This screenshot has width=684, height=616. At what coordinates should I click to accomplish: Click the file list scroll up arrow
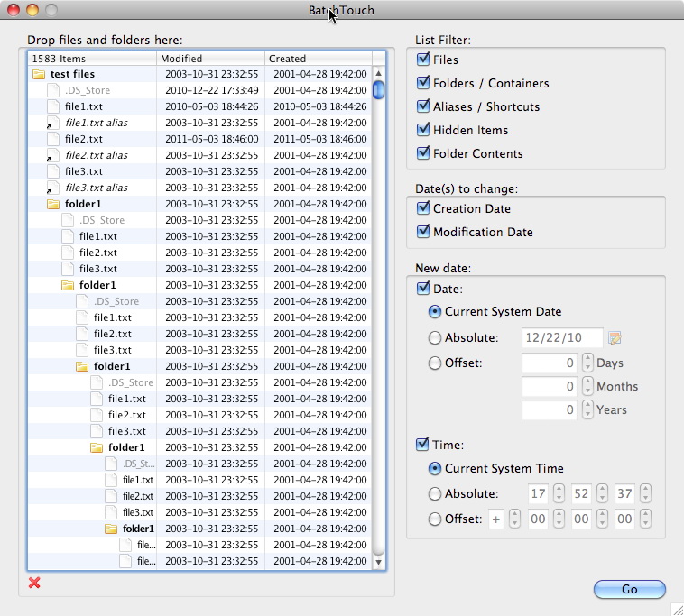[x=379, y=73]
